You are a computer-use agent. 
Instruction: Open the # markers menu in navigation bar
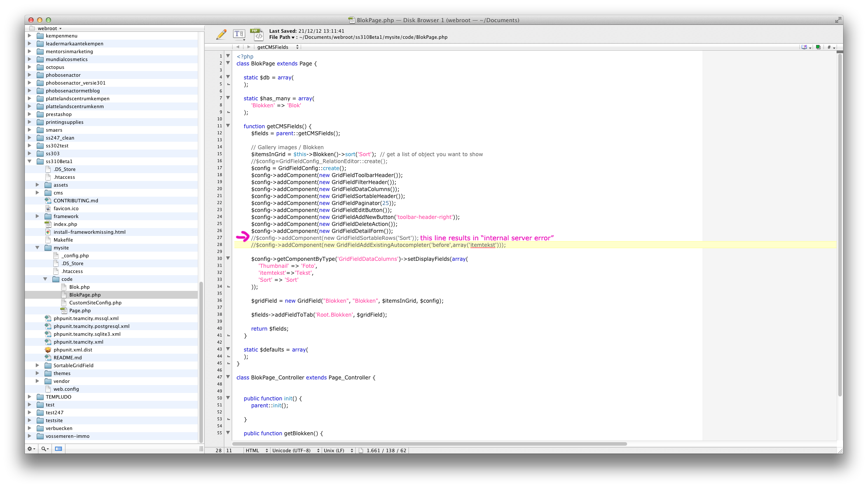tap(831, 47)
